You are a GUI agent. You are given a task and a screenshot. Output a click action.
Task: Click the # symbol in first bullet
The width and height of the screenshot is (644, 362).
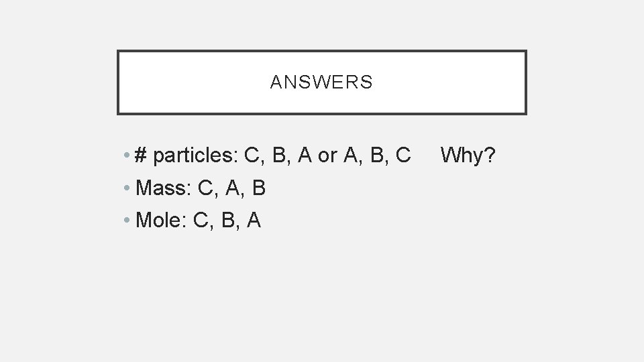pos(141,156)
